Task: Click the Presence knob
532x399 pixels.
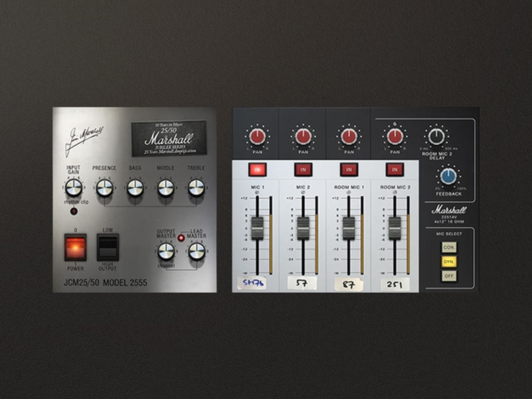Action: pos(104,188)
